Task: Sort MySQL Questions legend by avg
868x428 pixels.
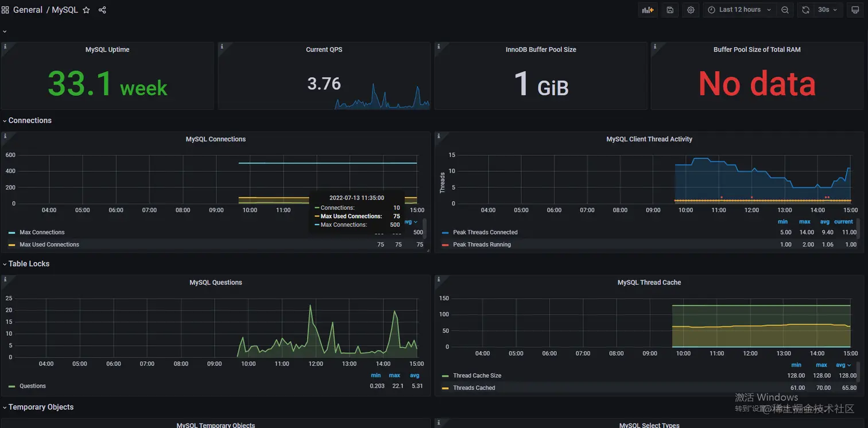Action: point(415,375)
